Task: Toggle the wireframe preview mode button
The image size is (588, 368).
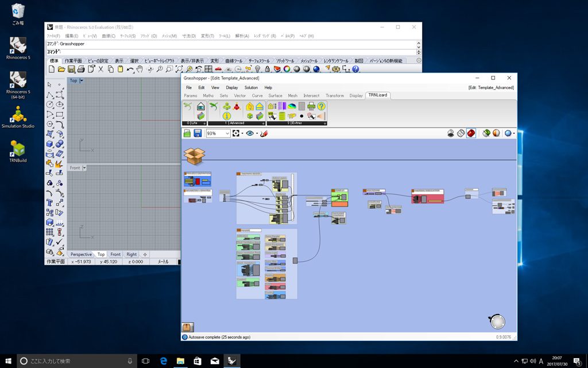Action: pyautogui.click(x=461, y=133)
